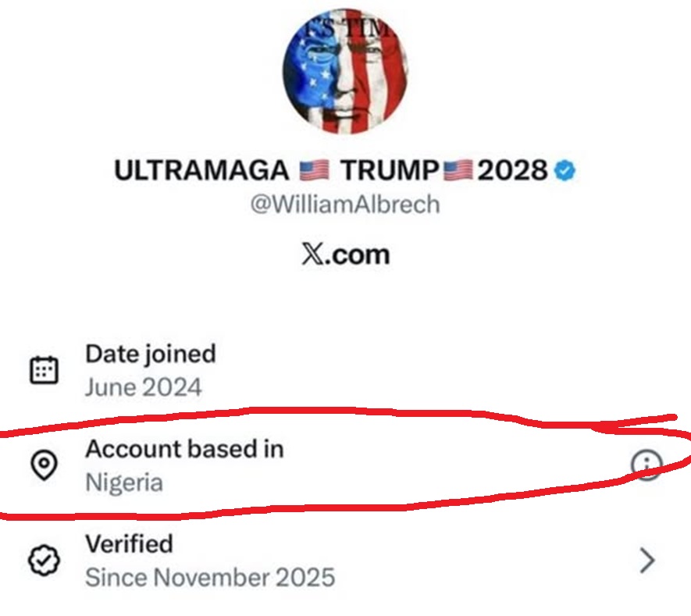The height and width of the screenshot is (616, 691).
Task: Click the verified checkmark icon in the list
Action: pos(44,561)
